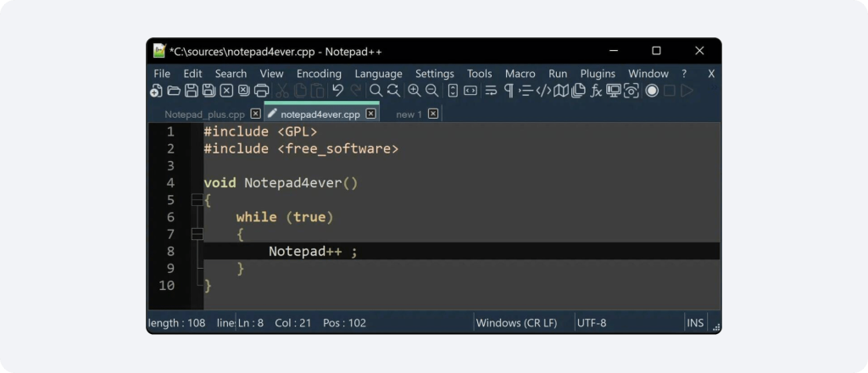Click the "while (true)" code line
This screenshot has width=868, height=373.
click(x=285, y=217)
